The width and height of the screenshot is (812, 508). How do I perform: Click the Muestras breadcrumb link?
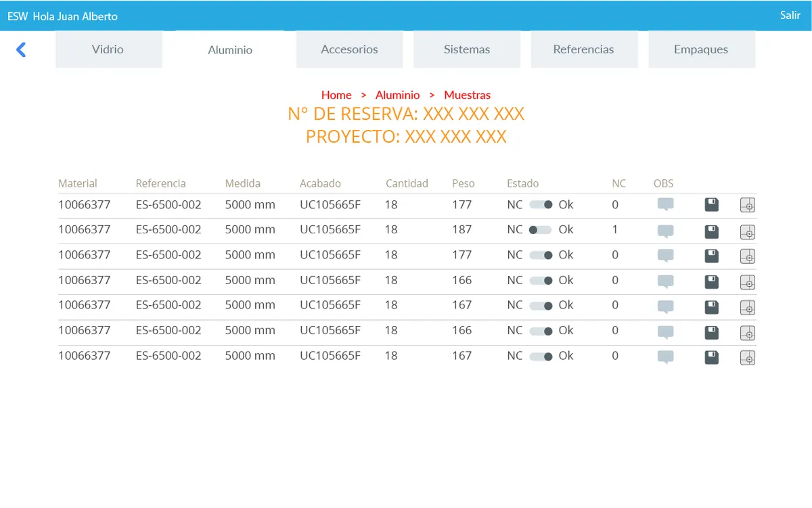point(468,95)
